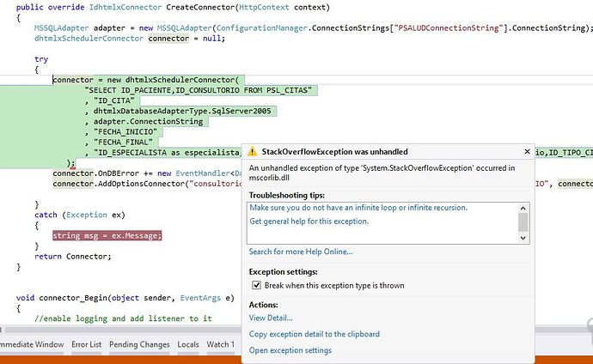Open Get general help for this exception
The height and width of the screenshot is (364, 593).
[x=309, y=221]
